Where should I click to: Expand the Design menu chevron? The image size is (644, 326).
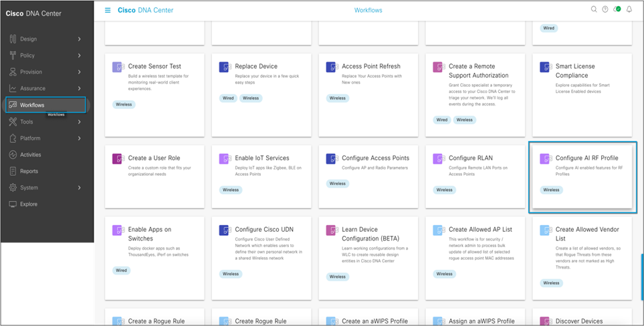click(80, 39)
